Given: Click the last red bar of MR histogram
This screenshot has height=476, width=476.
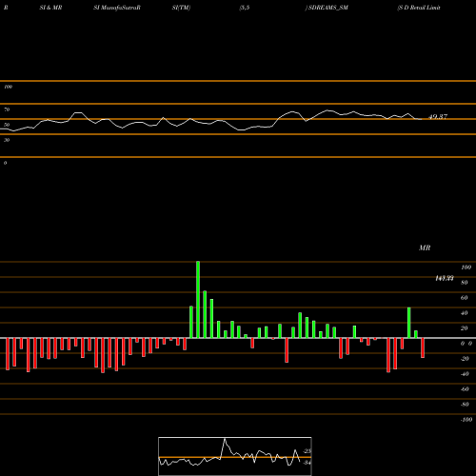Looking at the screenshot, I should [423, 347].
